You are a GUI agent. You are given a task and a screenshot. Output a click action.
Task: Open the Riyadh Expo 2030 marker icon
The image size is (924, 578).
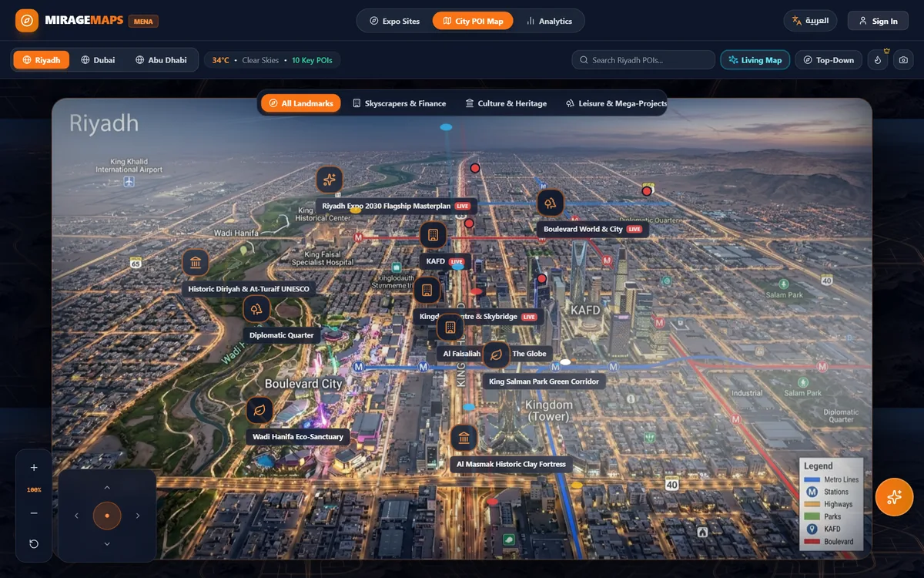point(330,180)
